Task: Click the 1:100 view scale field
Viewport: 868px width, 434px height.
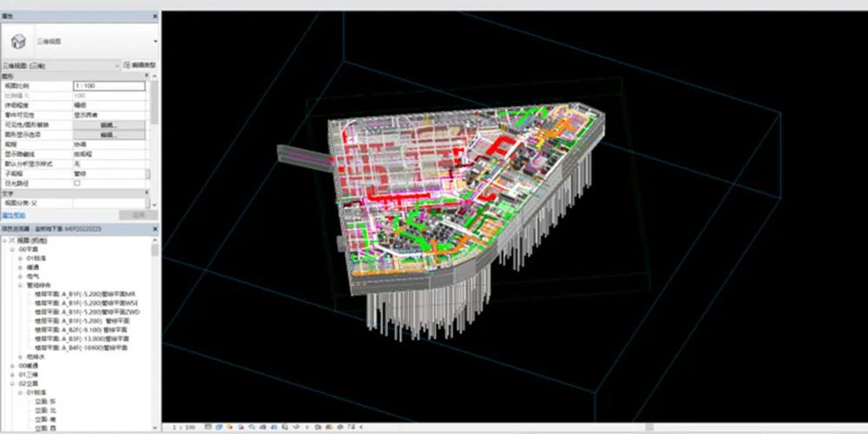Action: pos(108,86)
